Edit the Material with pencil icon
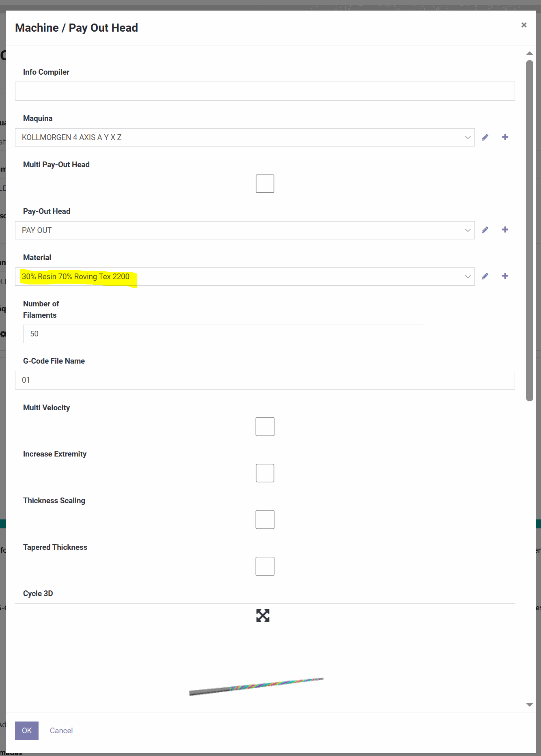The image size is (541, 756). 485,276
